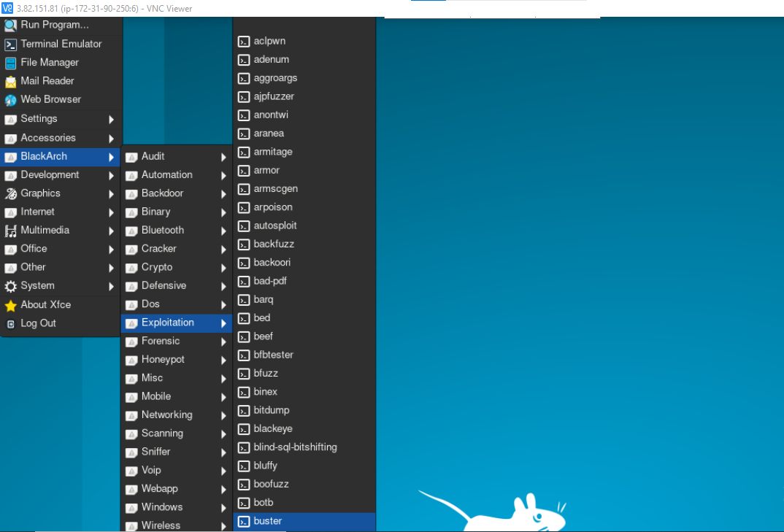This screenshot has width=784, height=532.
Task: Click the folder icon beside Webapp
Action: 131,489
